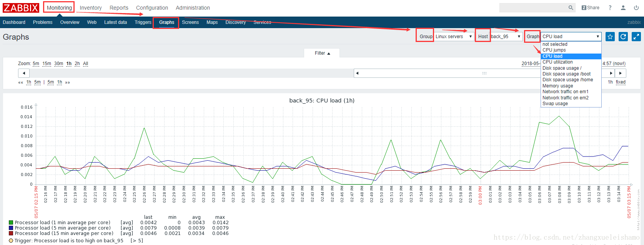This screenshot has width=644, height=245.
Task: Open the Inventory menu
Action: [91, 8]
